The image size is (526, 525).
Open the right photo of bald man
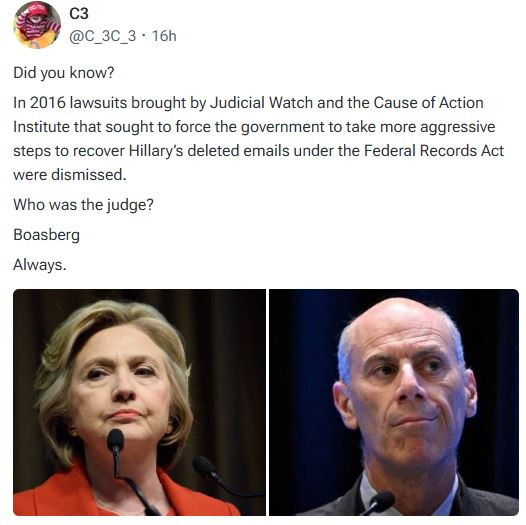point(394,402)
